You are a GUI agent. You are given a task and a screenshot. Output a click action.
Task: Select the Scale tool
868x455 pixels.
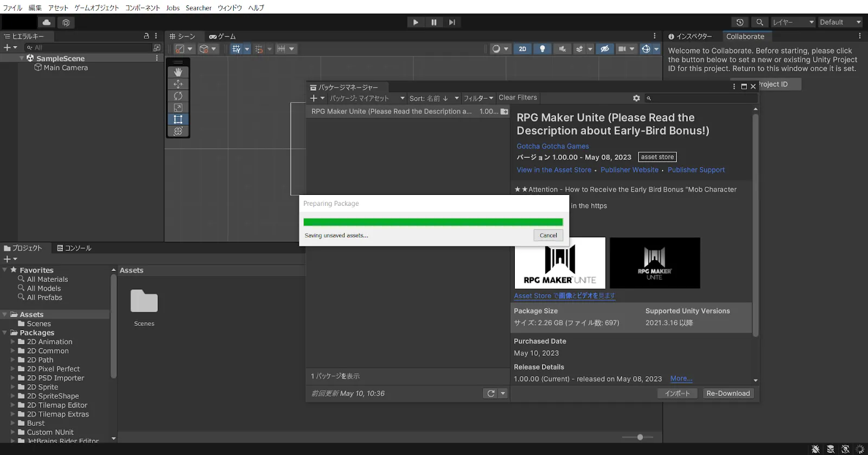pyautogui.click(x=178, y=108)
